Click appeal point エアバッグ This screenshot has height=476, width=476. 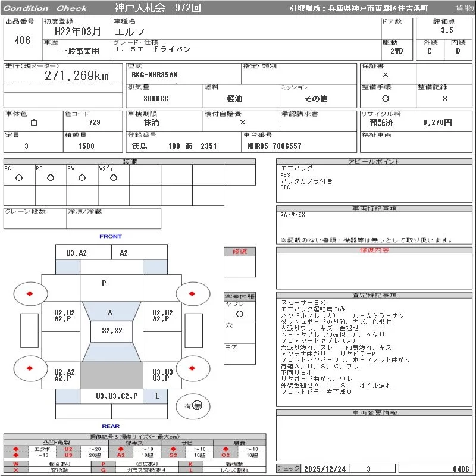296,168
